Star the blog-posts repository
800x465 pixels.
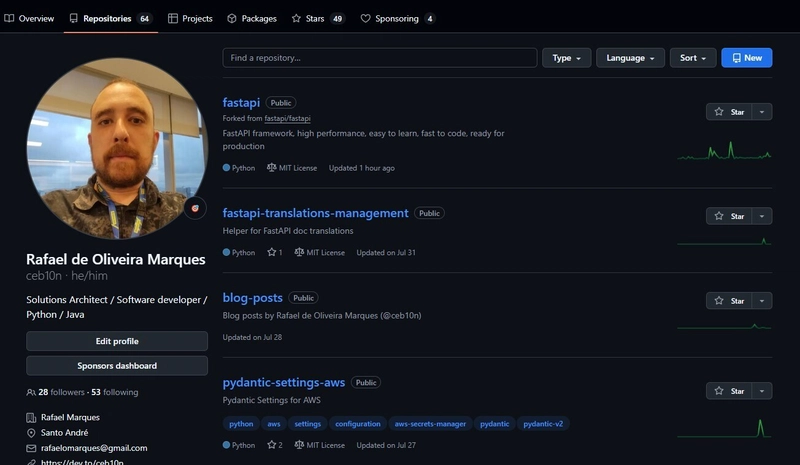point(729,301)
